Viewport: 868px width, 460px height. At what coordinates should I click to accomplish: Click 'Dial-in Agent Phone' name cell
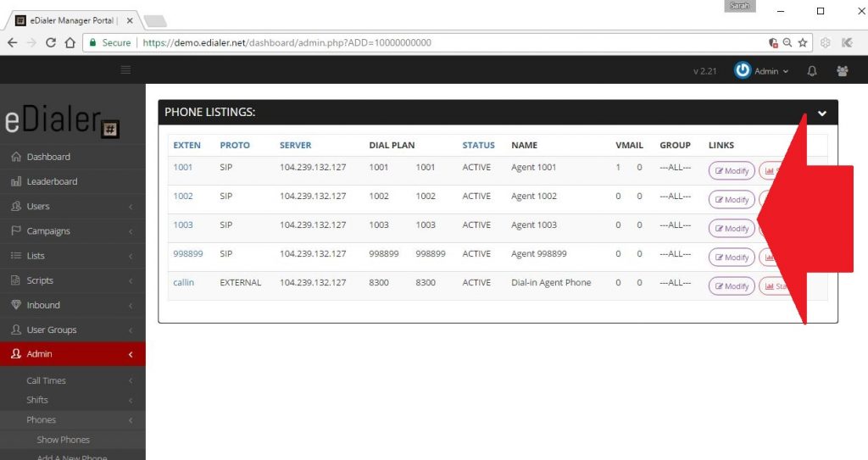tap(551, 282)
